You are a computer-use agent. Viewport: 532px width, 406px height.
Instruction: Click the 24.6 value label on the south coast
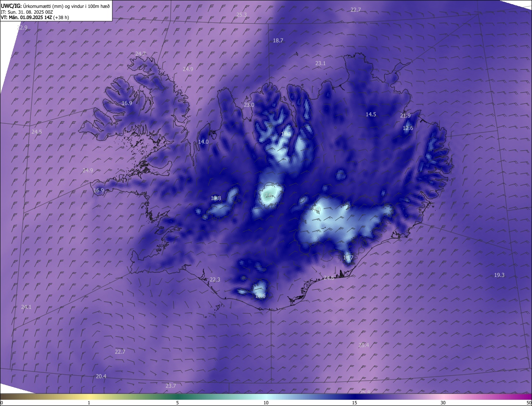(329, 278)
